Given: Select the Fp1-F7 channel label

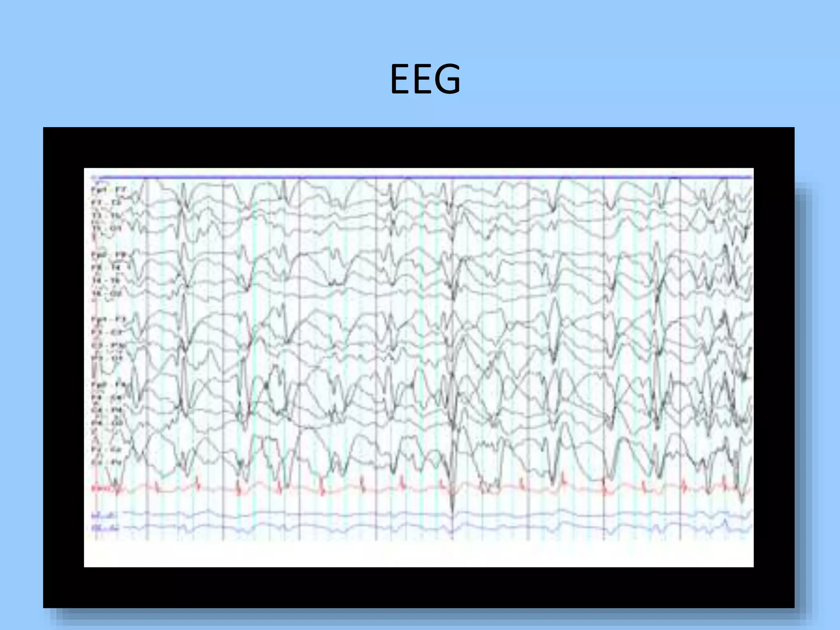Looking at the screenshot, I should [108, 190].
